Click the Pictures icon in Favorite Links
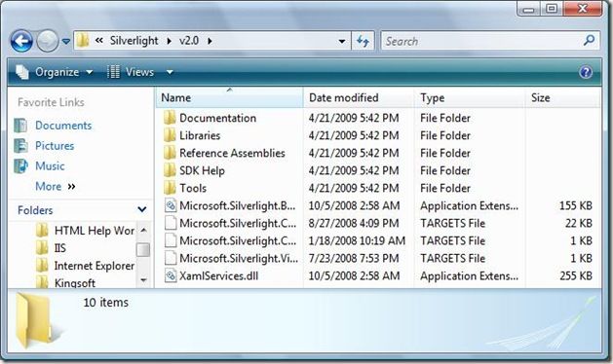 click(20, 146)
